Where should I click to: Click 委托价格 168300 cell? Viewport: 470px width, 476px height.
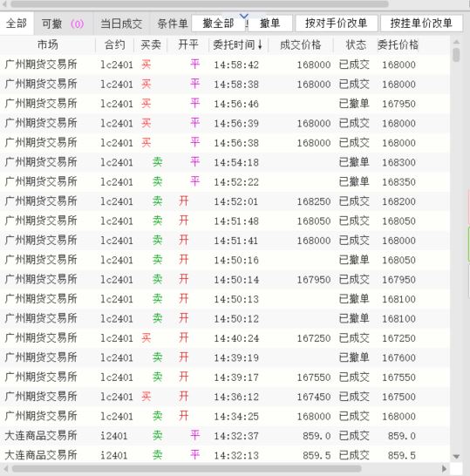398,162
